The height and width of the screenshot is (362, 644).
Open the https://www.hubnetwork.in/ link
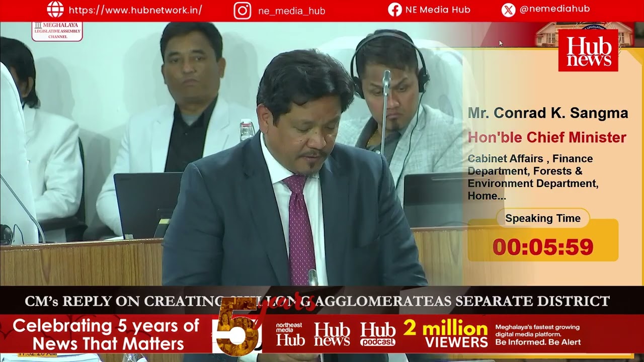[135, 10]
